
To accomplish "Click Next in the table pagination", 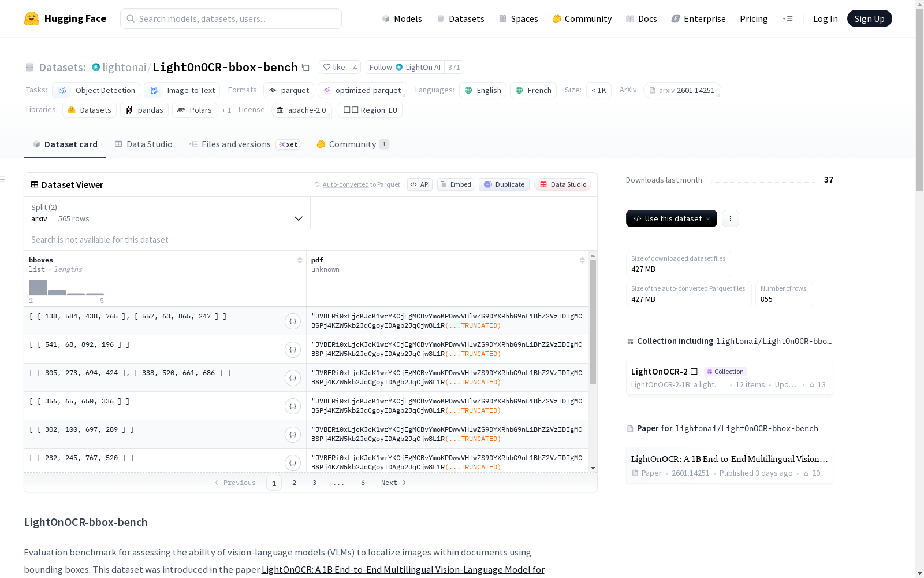I will point(393,483).
